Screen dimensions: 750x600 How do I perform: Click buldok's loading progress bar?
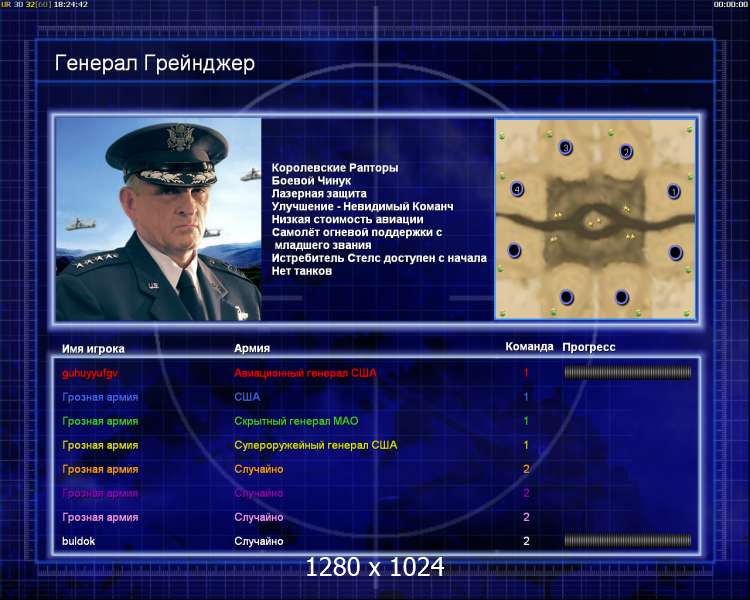click(628, 541)
